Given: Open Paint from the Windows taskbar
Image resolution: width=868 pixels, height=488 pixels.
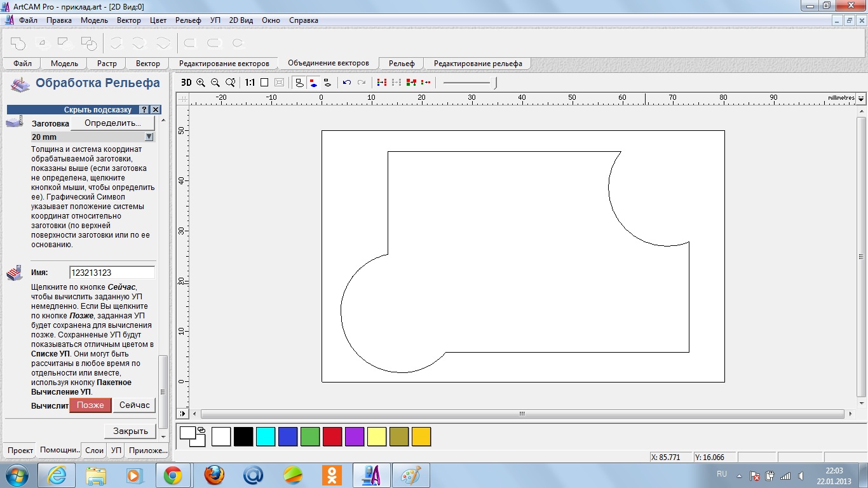Looking at the screenshot, I should (410, 475).
